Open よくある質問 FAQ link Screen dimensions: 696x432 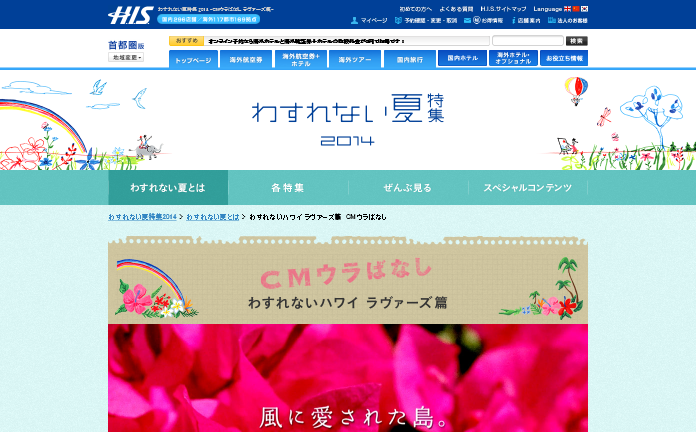pos(456,9)
